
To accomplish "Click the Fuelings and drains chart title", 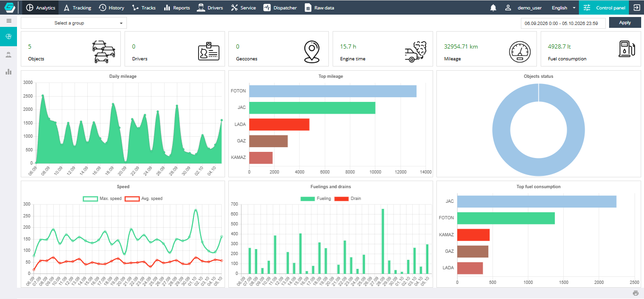I will coord(331,187).
